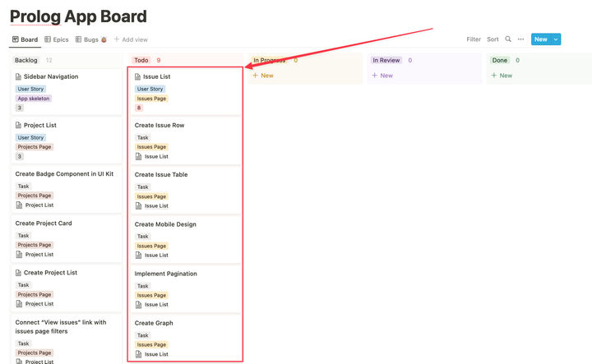Screen dimensions: 592x364
Task: Click Project List link in Create Project Card
Action: (x=39, y=255)
